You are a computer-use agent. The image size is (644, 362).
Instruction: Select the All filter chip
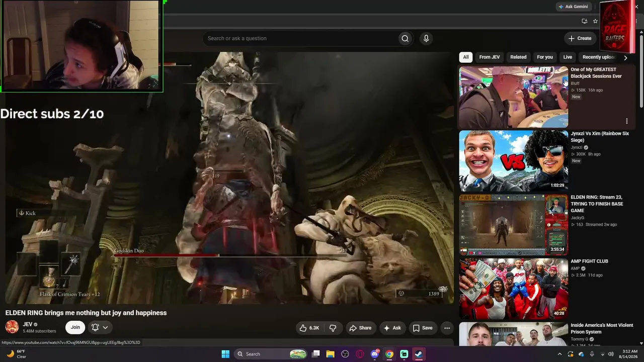tap(466, 57)
